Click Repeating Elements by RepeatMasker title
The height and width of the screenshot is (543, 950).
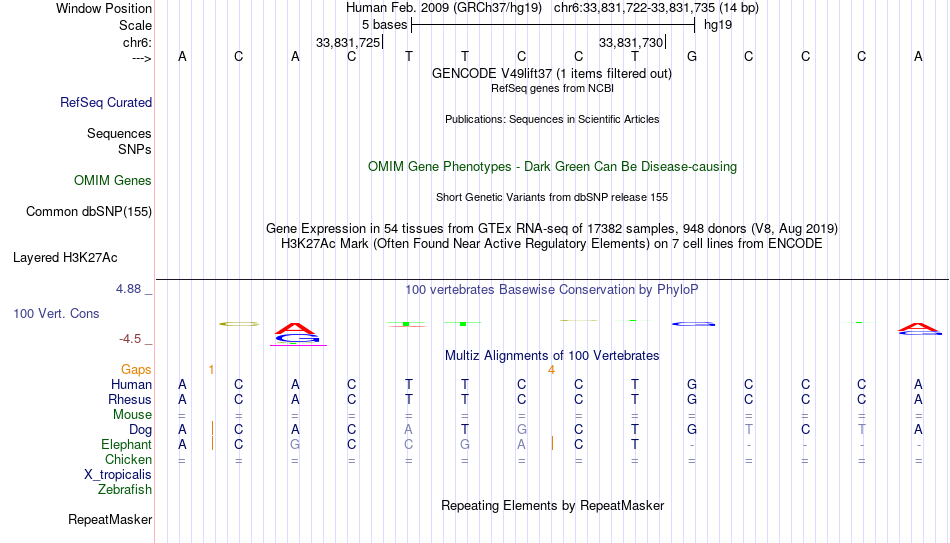point(552,505)
